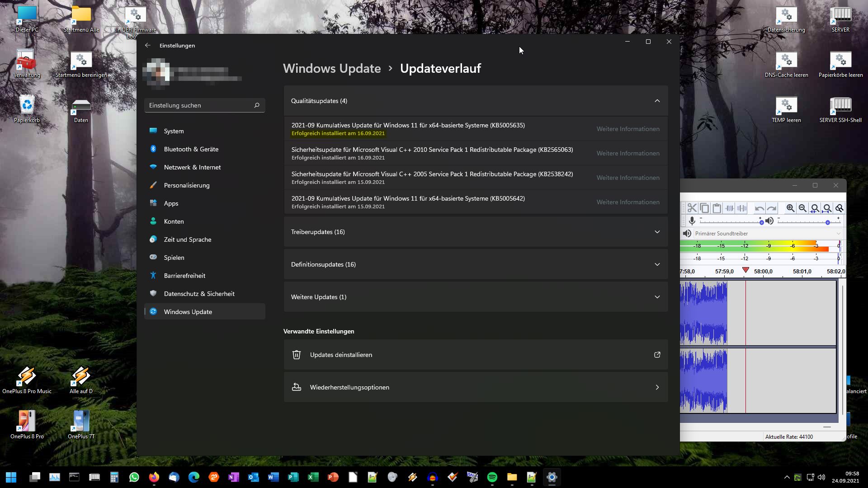Click the Cut scissors icon in Audacity
Screen dimensions: 868x488
coord(692,208)
